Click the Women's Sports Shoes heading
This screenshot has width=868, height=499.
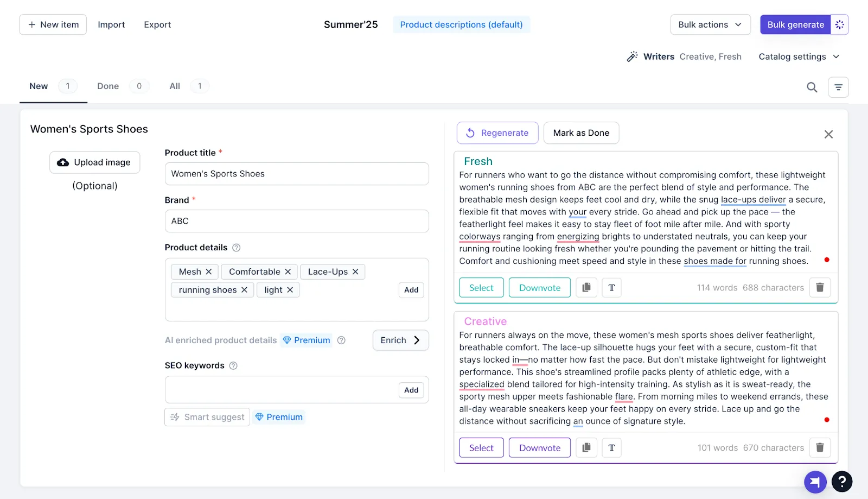click(89, 129)
